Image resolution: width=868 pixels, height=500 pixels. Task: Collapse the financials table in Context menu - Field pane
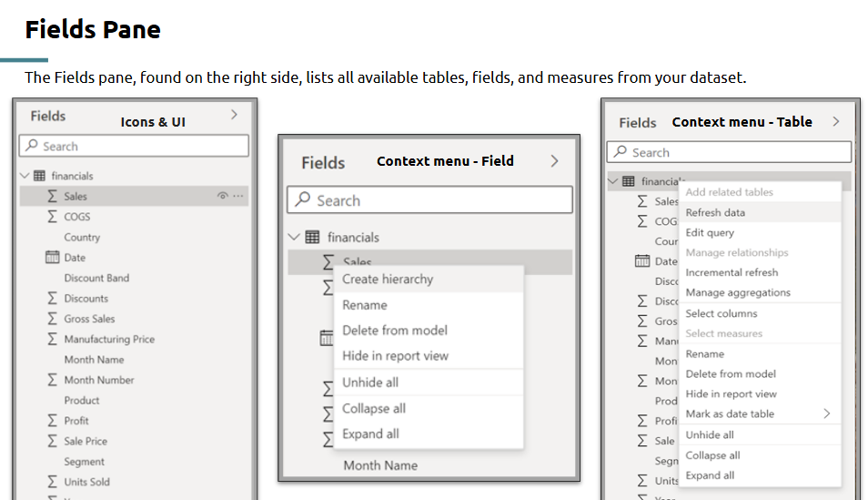click(x=294, y=238)
